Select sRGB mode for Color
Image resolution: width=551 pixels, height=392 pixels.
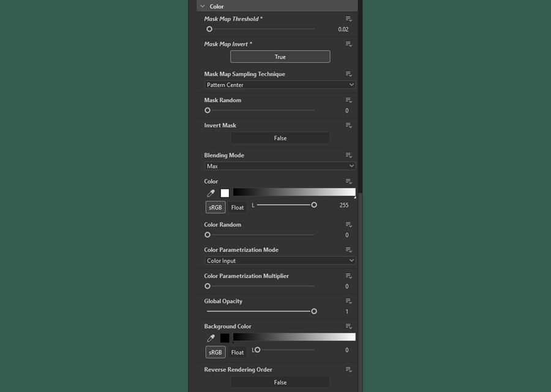pos(216,207)
